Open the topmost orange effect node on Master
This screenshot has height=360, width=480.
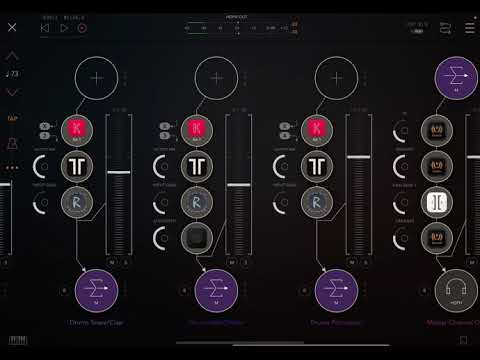437,130
